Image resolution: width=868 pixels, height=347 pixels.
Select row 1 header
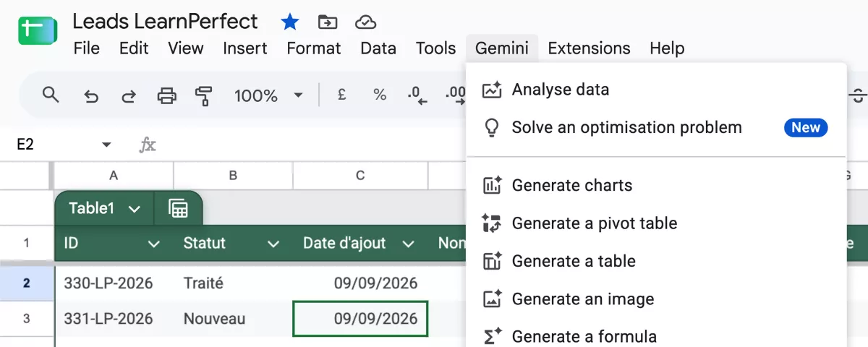26,244
